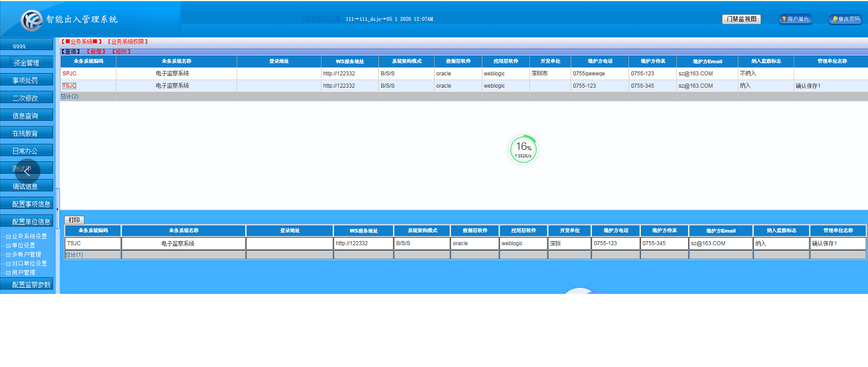Click the round back arrow overlay

(27, 171)
